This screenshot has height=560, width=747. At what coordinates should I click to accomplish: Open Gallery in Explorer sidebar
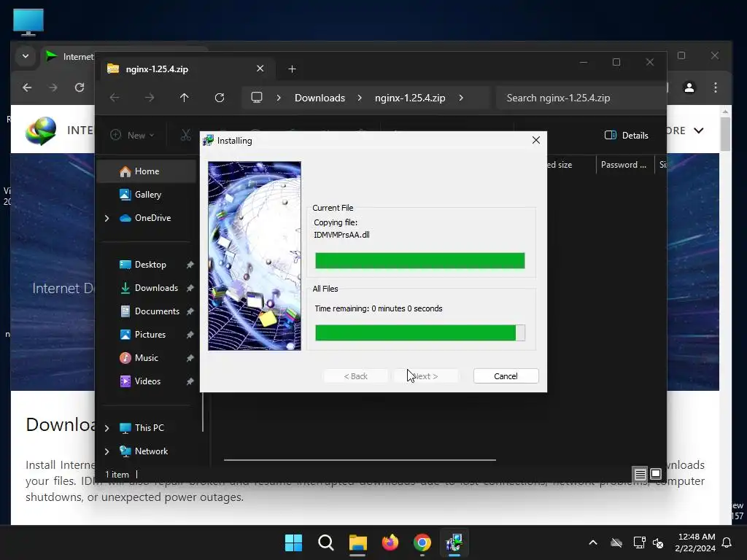pyautogui.click(x=147, y=194)
